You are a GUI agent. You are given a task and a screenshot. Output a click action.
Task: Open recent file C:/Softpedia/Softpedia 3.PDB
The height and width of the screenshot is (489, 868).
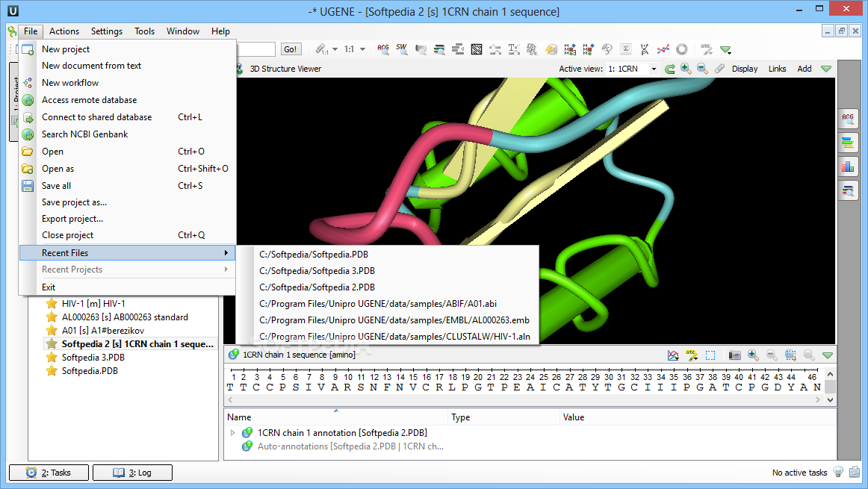point(387,270)
